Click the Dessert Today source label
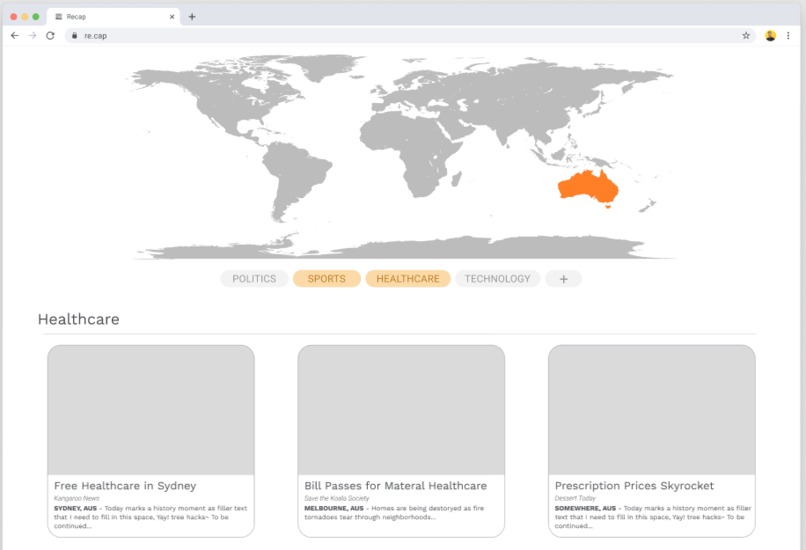Image resolution: width=806 pixels, height=550 pixels. tap(575, 498)
